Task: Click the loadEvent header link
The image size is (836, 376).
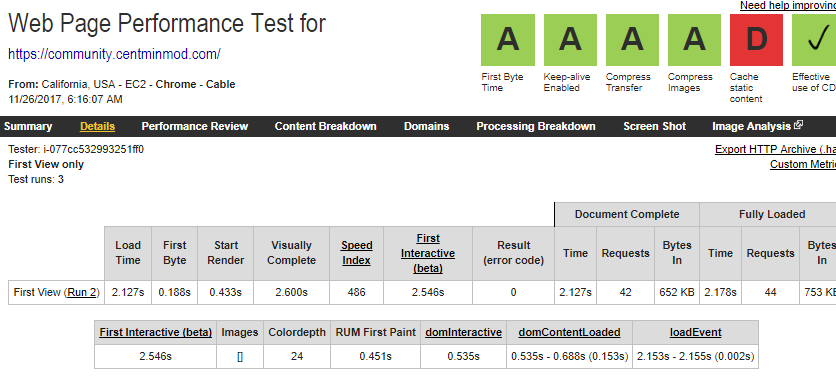Action: click(695, 332)
